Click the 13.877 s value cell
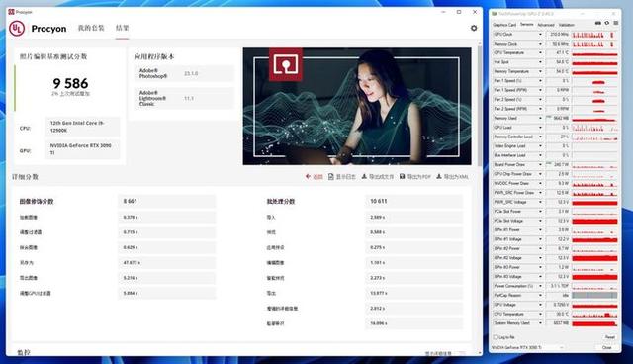The image size is (633, 364). coord(413,293)
